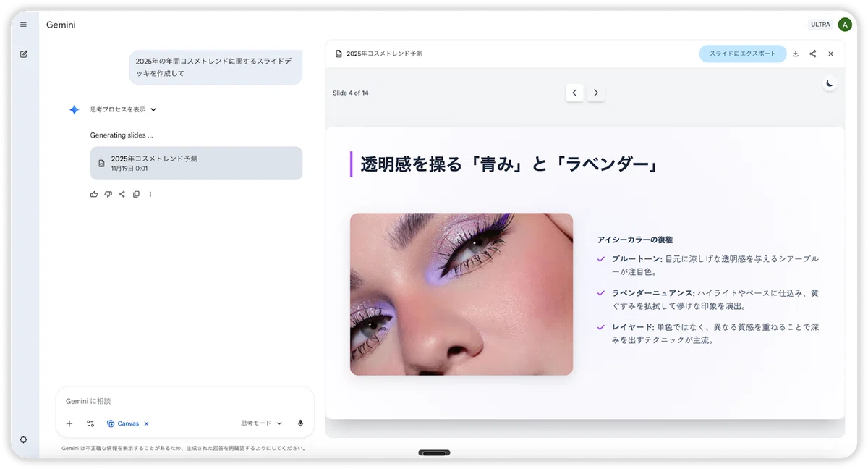Viewport: 868px width, 469px height.
Task: Click the ブルートーン bullet text
Action: (715, 265)
